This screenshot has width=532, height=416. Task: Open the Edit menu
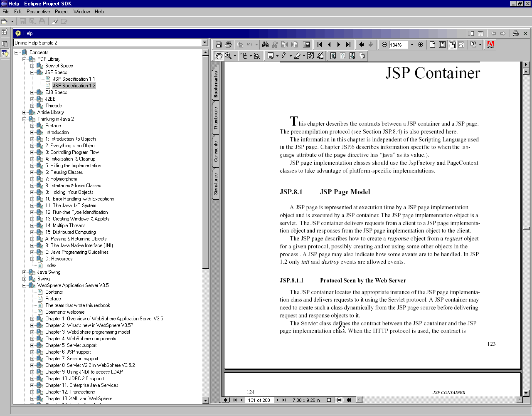(18, 12)
